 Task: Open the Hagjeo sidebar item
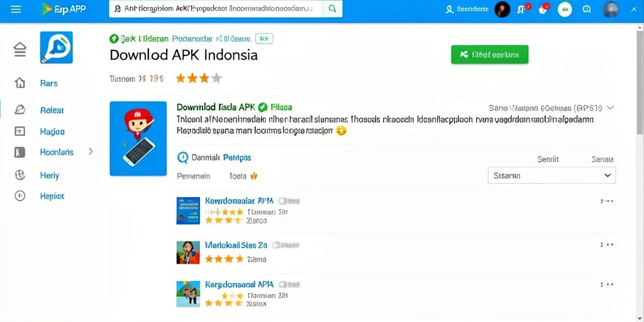[52, 132]
